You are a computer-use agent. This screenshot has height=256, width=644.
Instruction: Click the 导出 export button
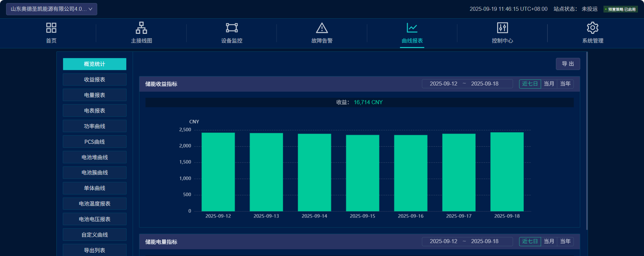[x=568, y=64]
